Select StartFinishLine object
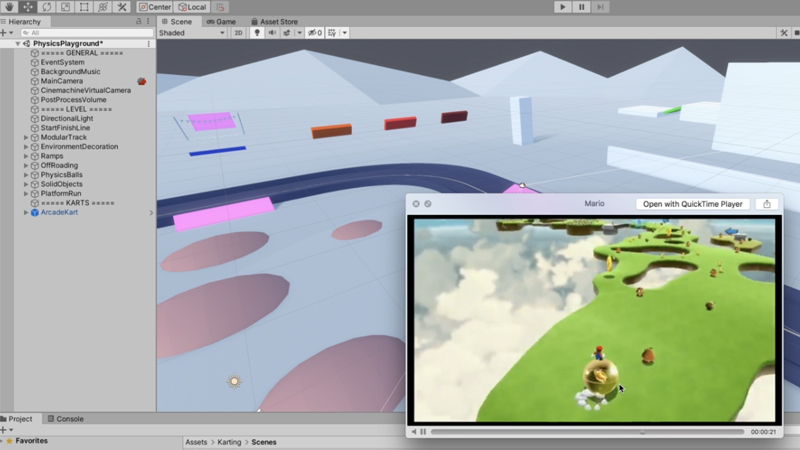This screenshot has width=800, height=450. pyautogui.click(x=65, y=128)
